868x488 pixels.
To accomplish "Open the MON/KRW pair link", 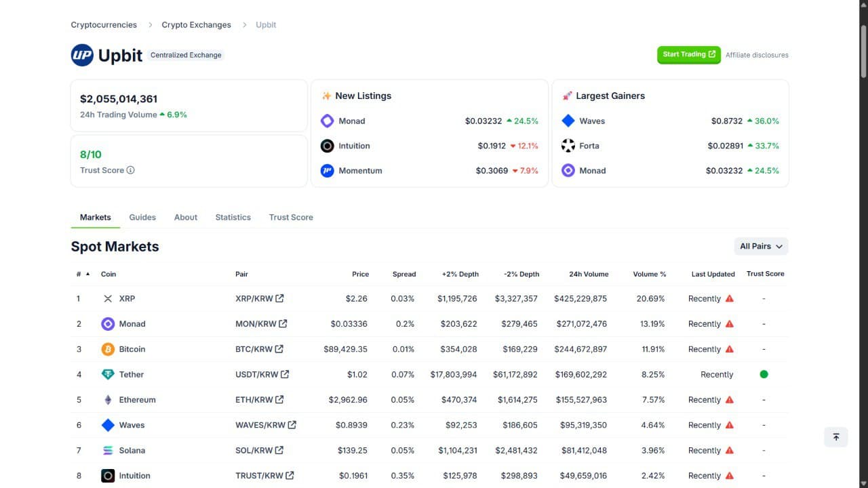I will coord(261,324).
